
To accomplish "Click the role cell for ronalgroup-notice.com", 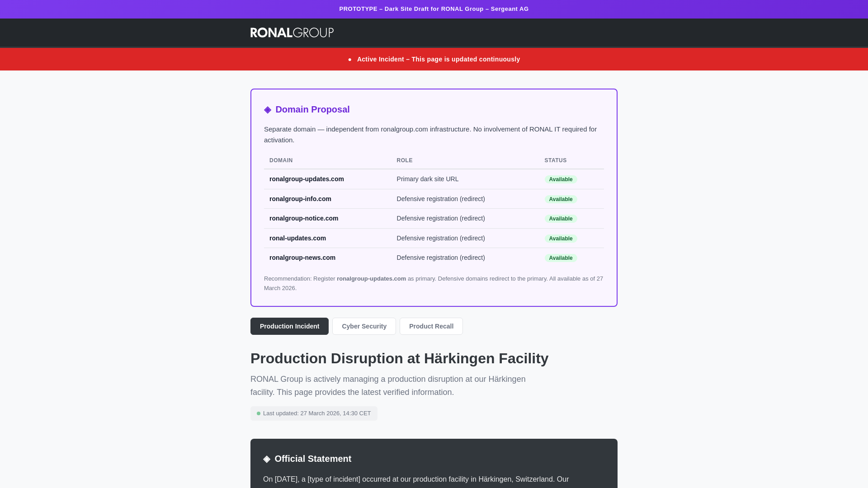I will [x=441, y=218].
